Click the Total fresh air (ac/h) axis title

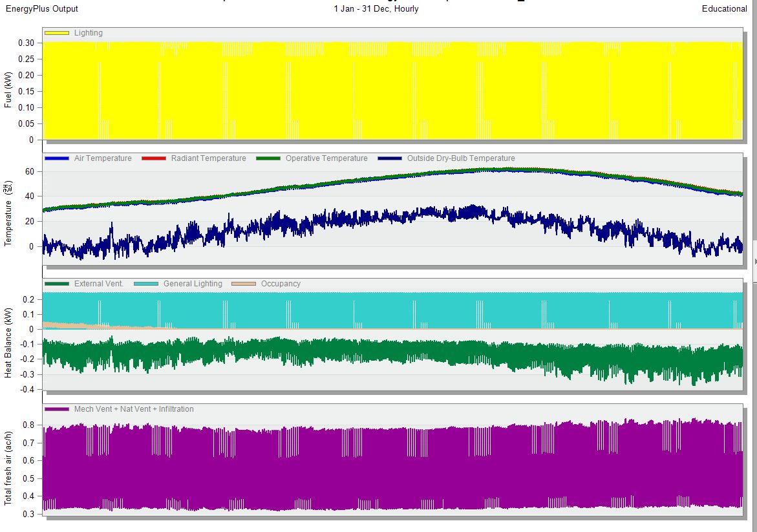tap(8, 465)
